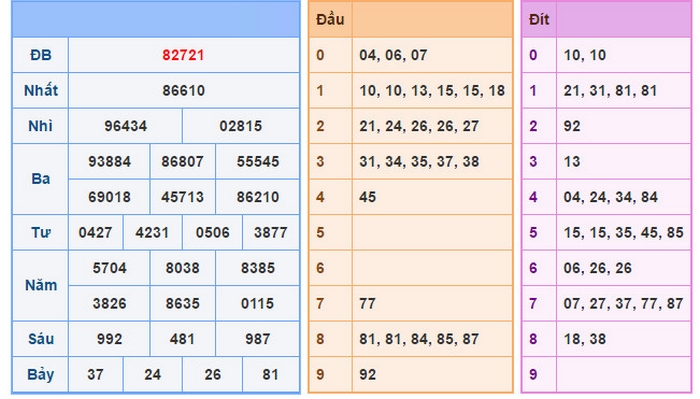Click the Sáu prize number 992

coord(109,339)
